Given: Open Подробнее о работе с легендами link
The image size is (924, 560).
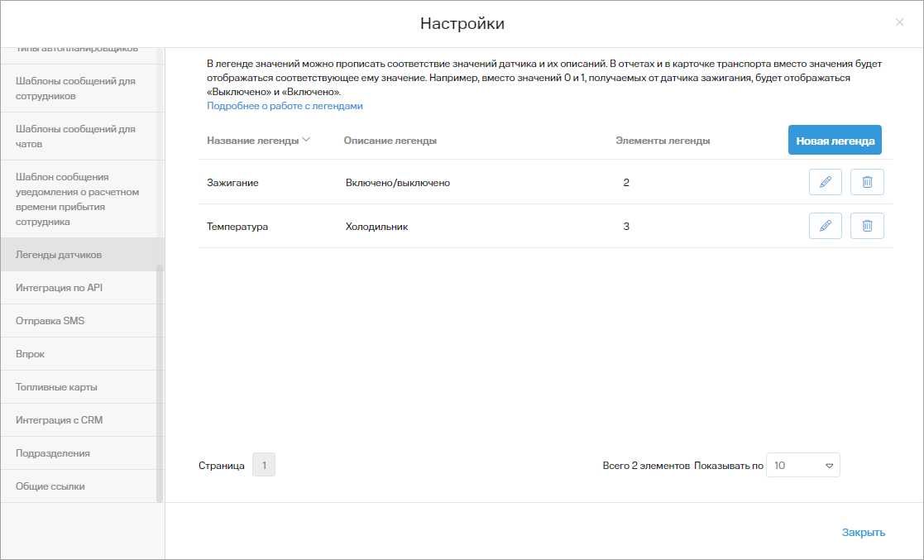Looking at the screenshot, I should [x=285, y=106].
